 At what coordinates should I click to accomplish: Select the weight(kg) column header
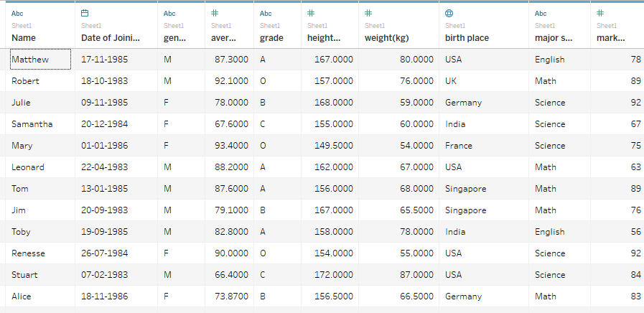click(x=388, y=37)
